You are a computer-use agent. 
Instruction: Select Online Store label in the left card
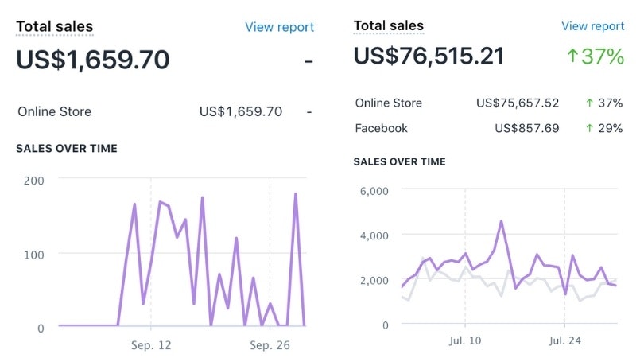coord(54,112)
